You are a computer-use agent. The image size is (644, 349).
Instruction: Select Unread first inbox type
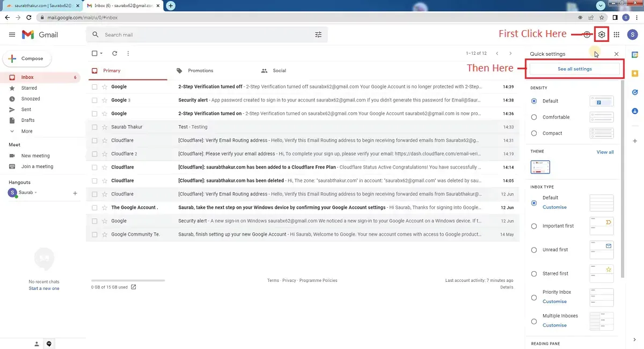point(533,250)
